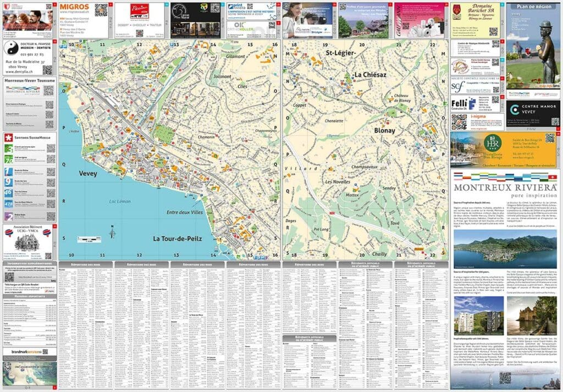Click the north compass arrow on the lake
563x392 pixels.
pyautogui.click(x=112, y=231)
